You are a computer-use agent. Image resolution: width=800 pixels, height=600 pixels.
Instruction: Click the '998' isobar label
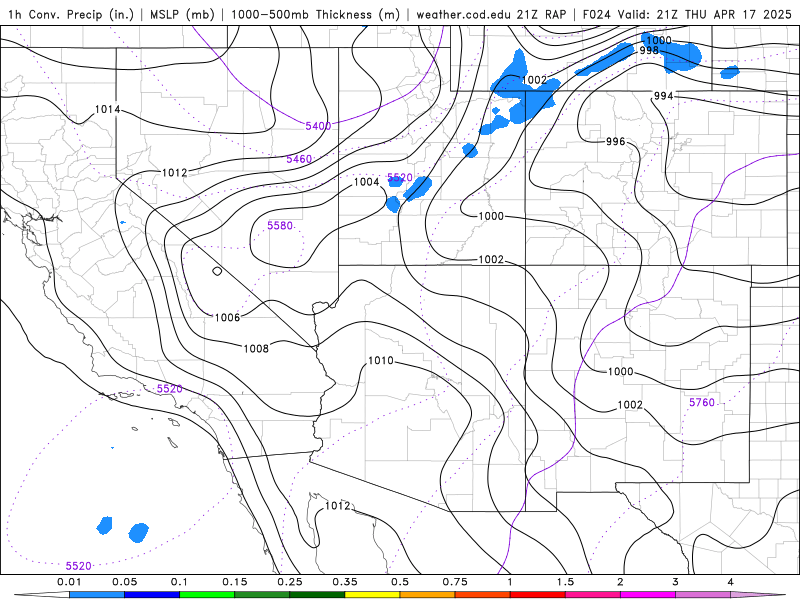[649, 51]
